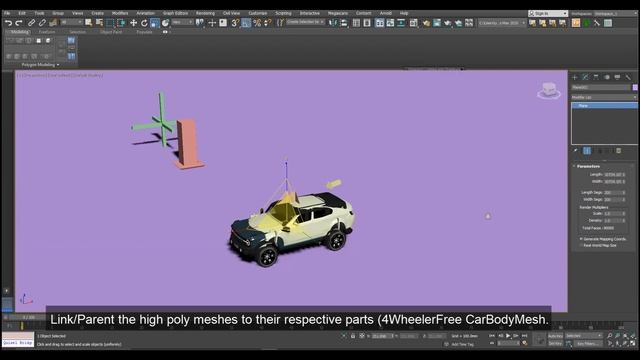Viewport: 640px width, 360px height.
Task: Toggle the Selection Lock padlock
Action: [x=353, y=336]
